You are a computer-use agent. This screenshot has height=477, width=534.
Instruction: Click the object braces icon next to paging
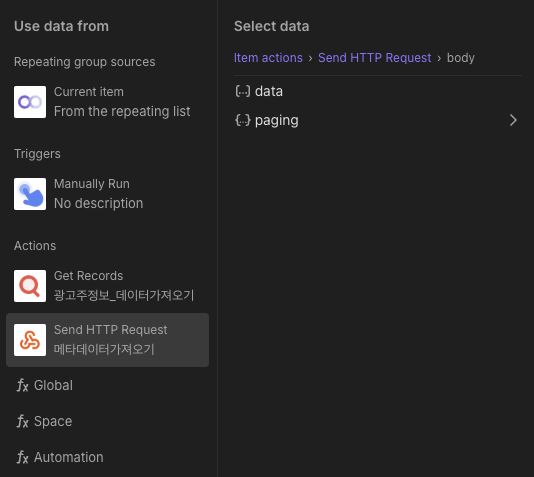242,120
